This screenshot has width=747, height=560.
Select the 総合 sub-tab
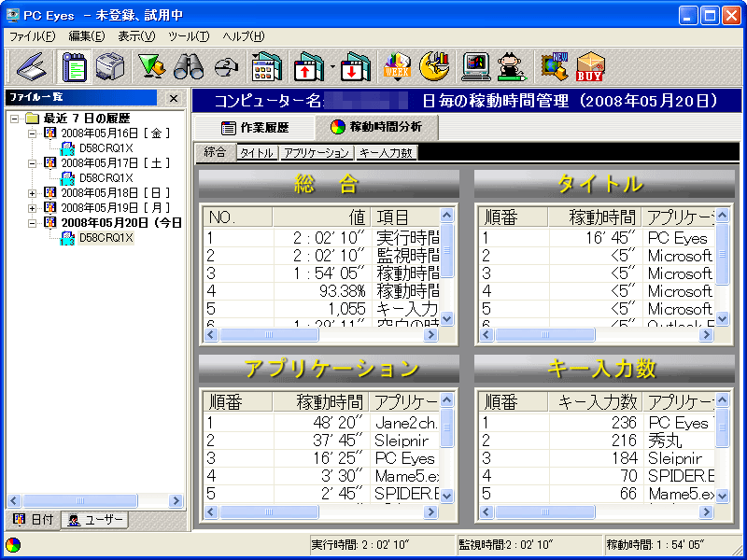point(215,152)
